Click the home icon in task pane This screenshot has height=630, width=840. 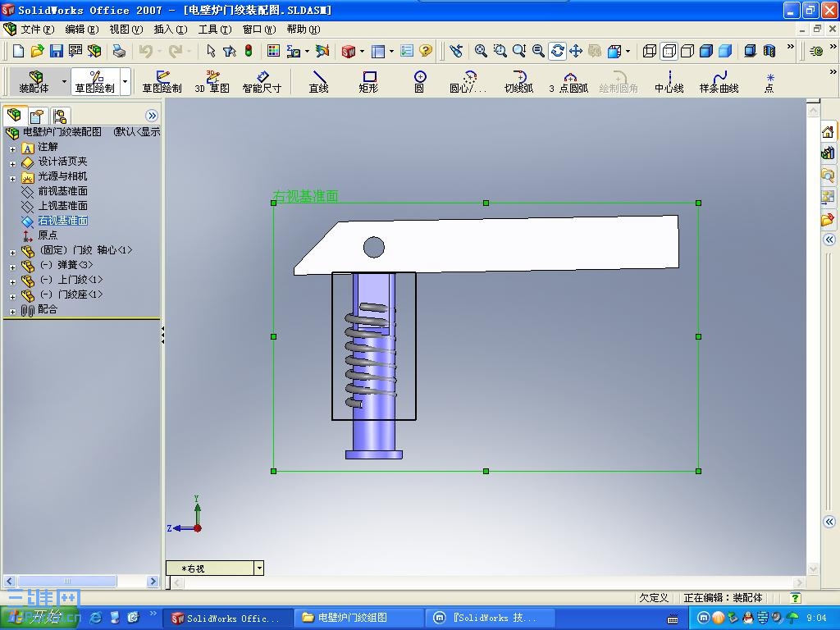[828, 132]
